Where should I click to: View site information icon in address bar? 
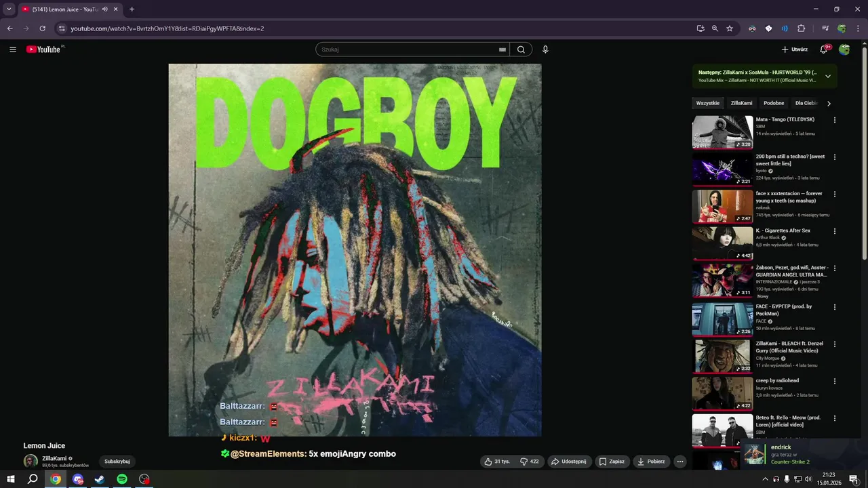coord(62,28)
